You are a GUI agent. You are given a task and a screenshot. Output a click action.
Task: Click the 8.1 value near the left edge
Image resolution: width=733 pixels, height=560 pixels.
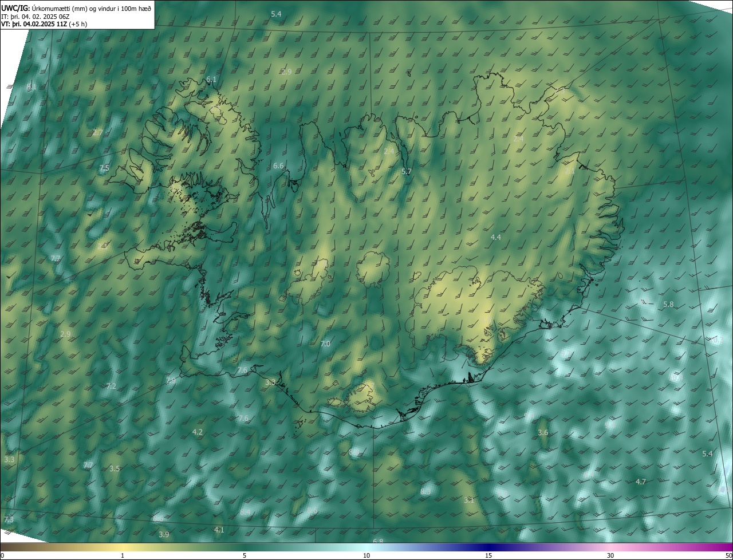31,86
